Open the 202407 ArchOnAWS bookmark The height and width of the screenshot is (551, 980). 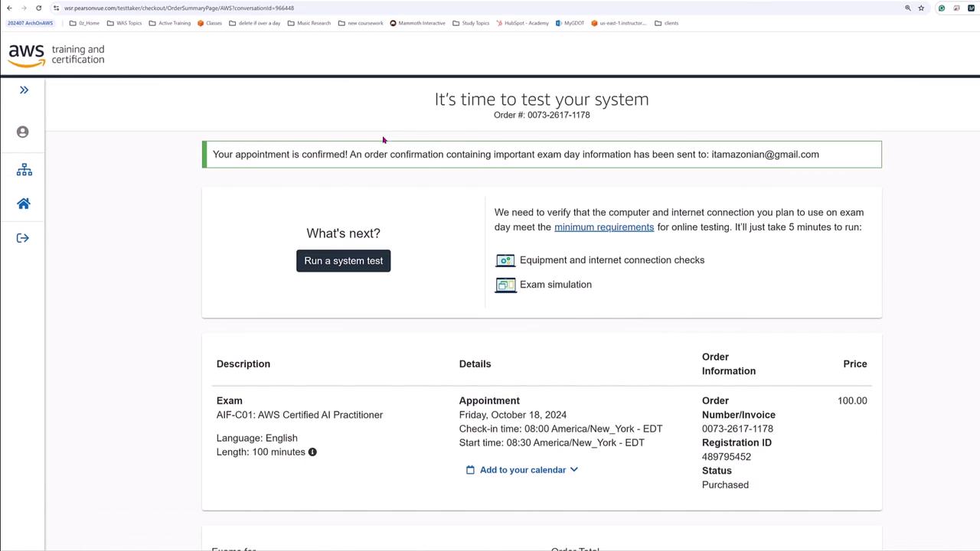tap(30, 23)
